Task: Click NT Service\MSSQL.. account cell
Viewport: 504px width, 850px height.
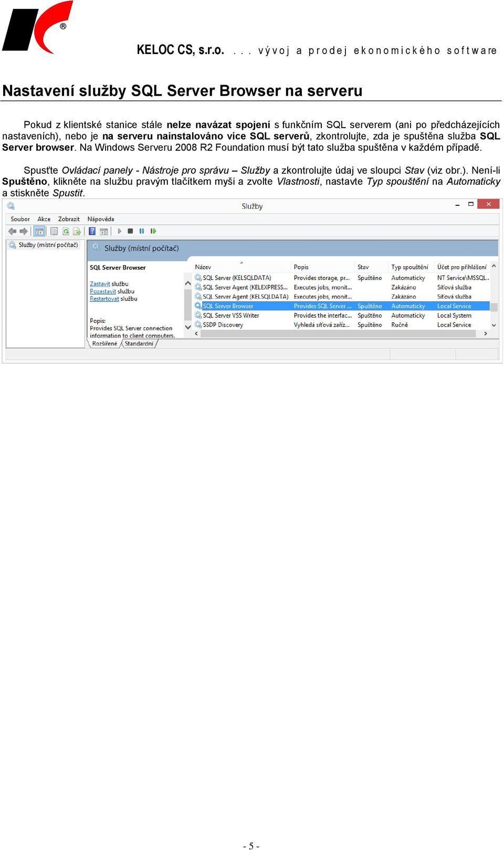Action: (463, 278)
